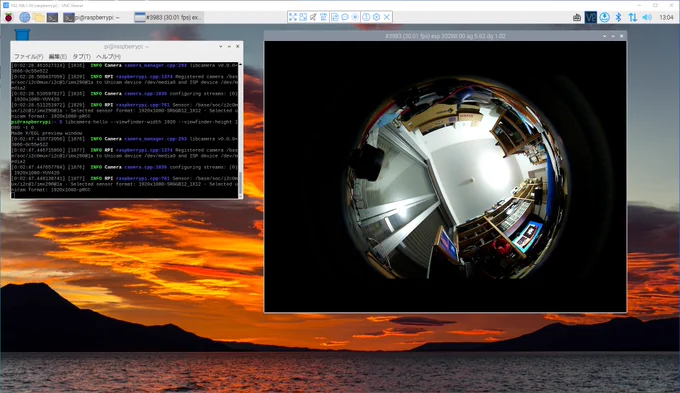Close the pi@raspberrypi terminal window

238,46
